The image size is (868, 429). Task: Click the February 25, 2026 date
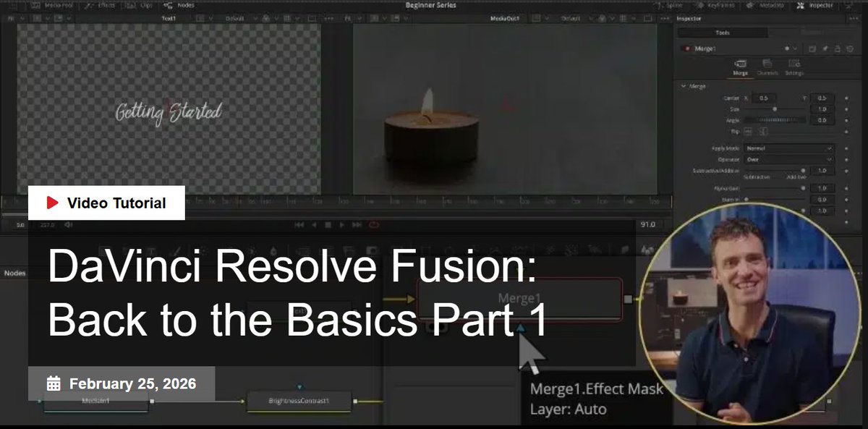tap(122, 383)
